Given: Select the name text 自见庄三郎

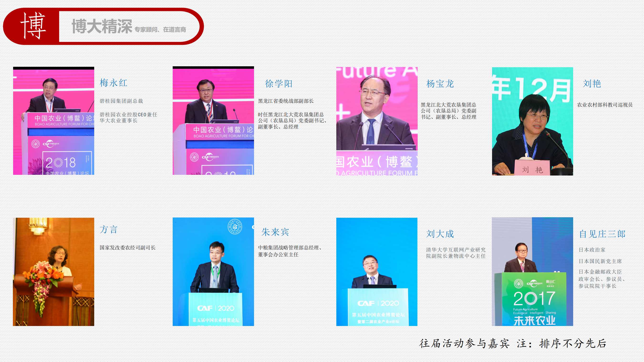Looking at the screenshot, I should click(602, 234).
